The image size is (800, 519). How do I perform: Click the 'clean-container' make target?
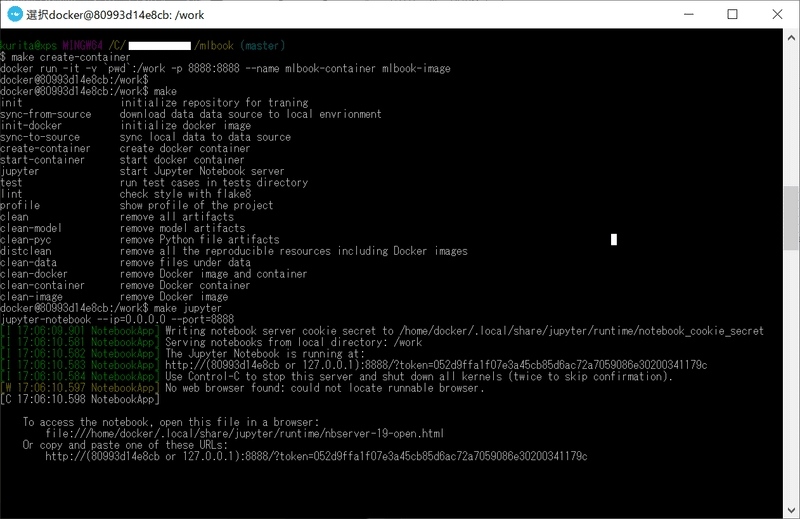click(x=42, y=285)
